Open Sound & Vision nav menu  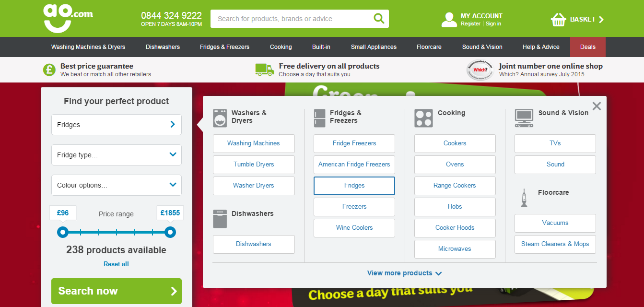pyautogui.click(x=482, y=47)
